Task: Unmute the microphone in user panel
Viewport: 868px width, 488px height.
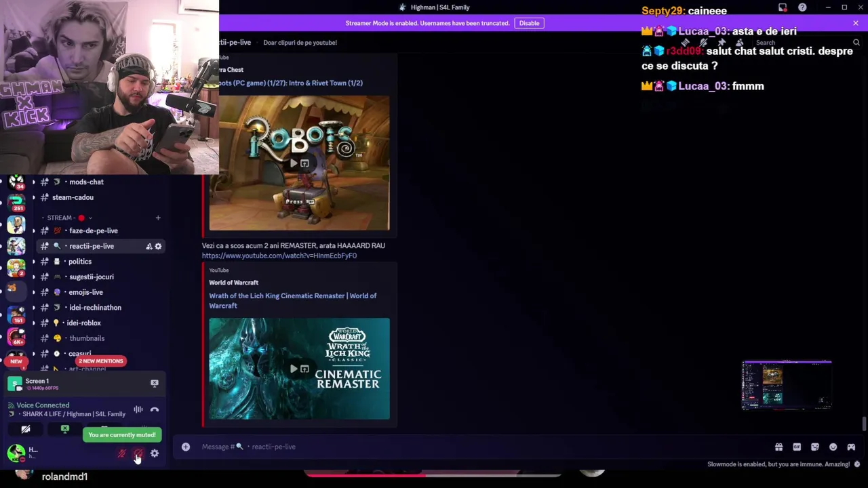Action: 122,453
